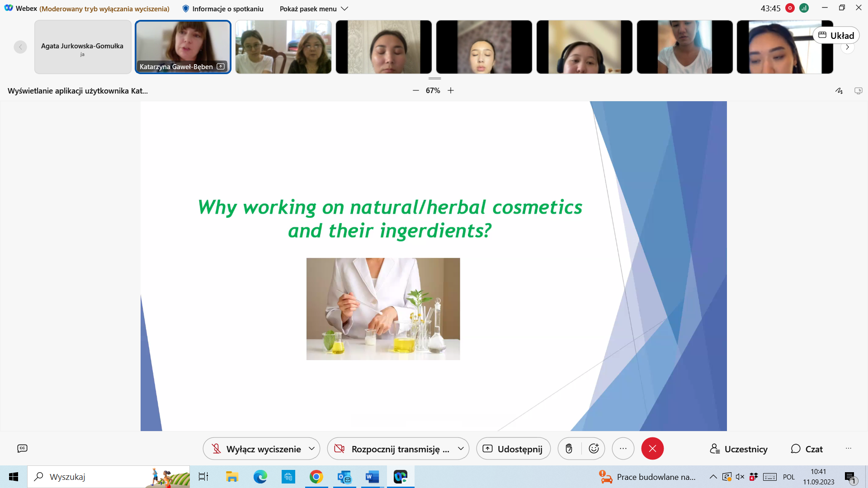The height and width of the screenshot is (488, 868).
Task: Open Outlook from taskbar
Action: point(344,477)
